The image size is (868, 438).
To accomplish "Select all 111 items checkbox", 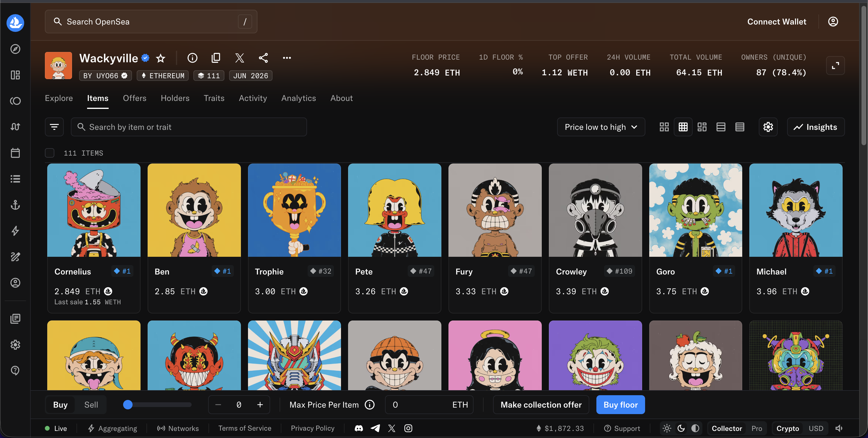I will pos(50,153).
